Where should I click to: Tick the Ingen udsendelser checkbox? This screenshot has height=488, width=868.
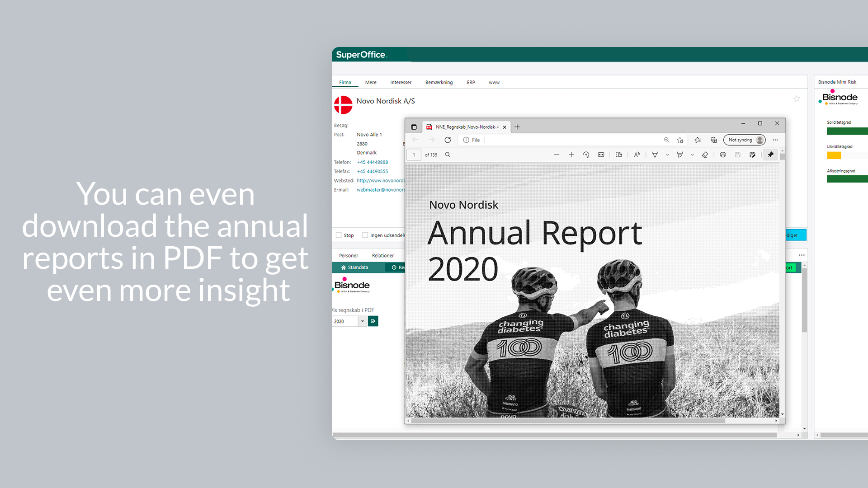pyautogui.click(x=365, y=235)
